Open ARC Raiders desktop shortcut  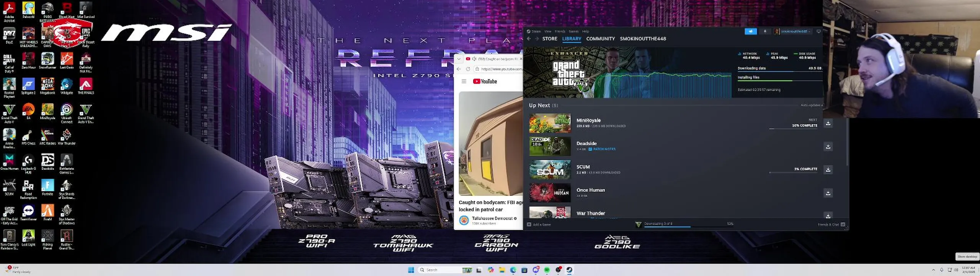coord(47,137)
